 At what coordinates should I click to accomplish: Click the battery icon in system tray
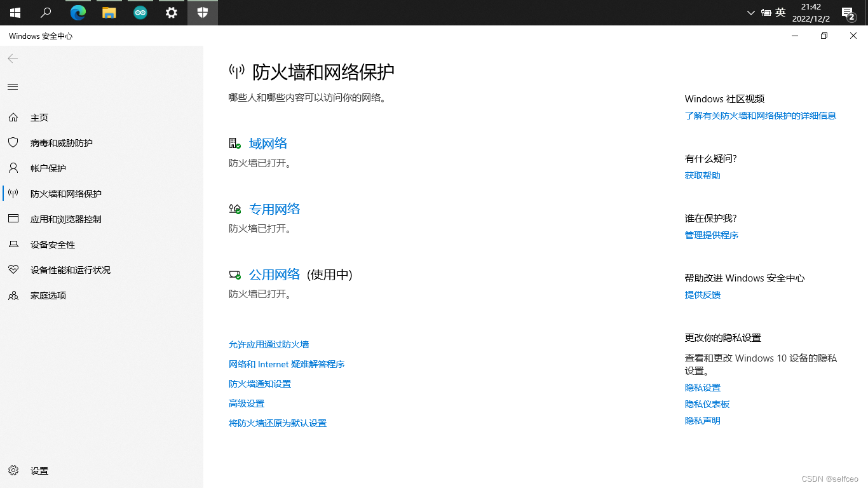(766, 12)
